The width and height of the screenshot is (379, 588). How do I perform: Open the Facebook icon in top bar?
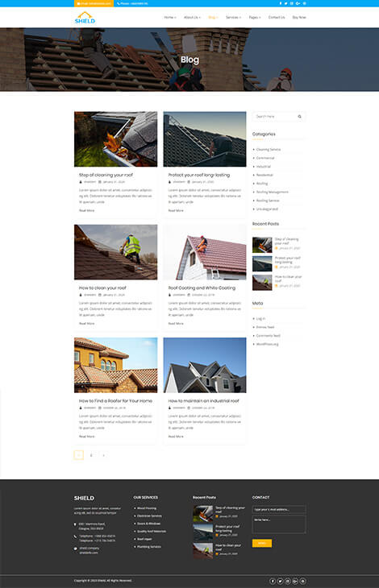click(x=281, y=3)
